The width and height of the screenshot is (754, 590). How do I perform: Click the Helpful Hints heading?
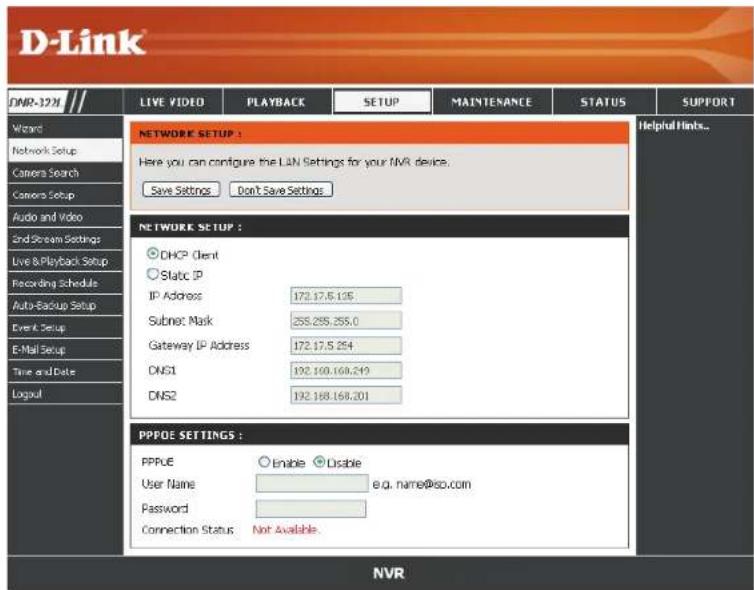674,126
